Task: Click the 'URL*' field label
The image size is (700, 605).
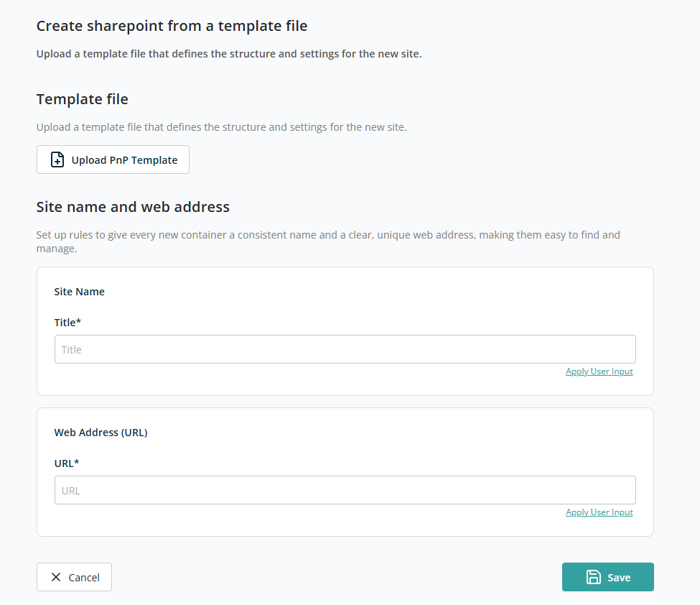Action: (67, 463)
